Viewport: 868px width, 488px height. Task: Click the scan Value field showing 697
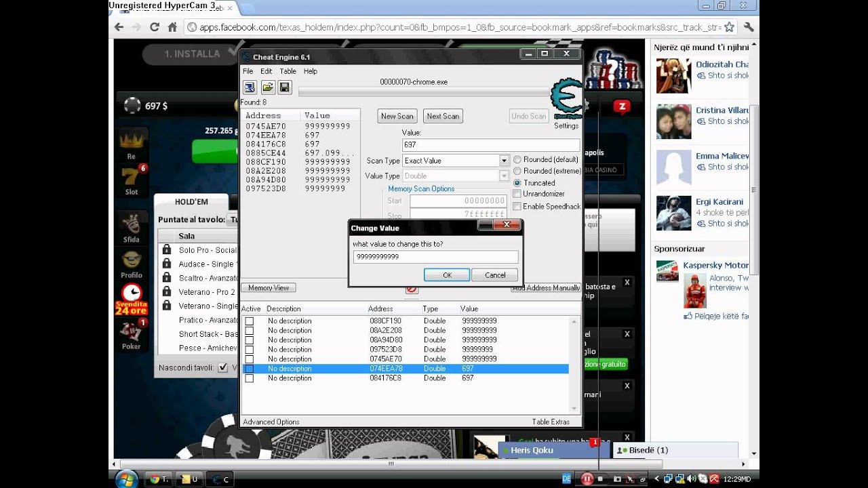(x=490, y=145)
